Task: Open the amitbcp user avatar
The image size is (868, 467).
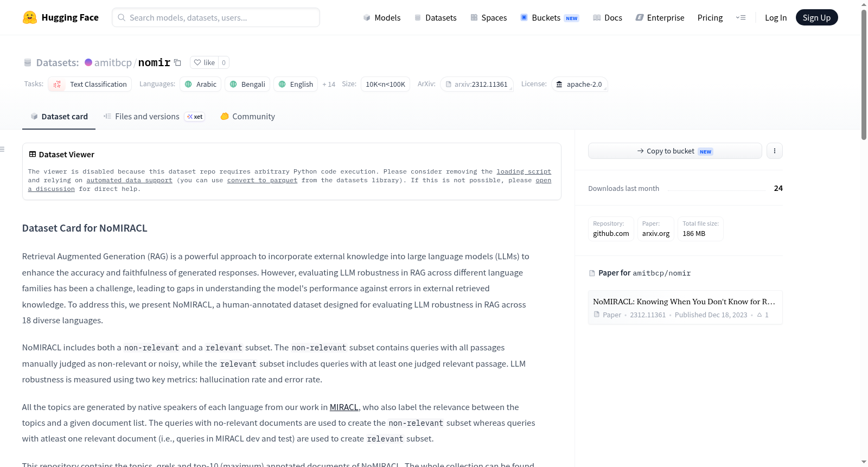Action: tap(88, 62)
